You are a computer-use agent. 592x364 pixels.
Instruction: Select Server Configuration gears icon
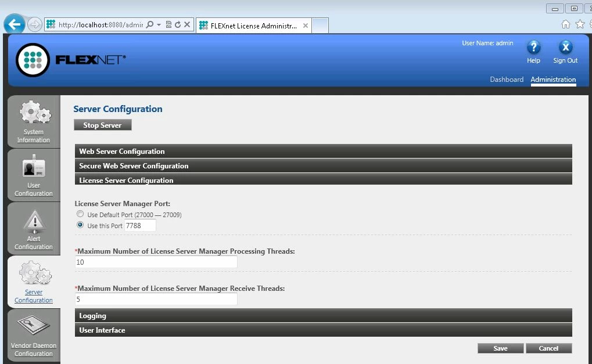click(35, 272)
